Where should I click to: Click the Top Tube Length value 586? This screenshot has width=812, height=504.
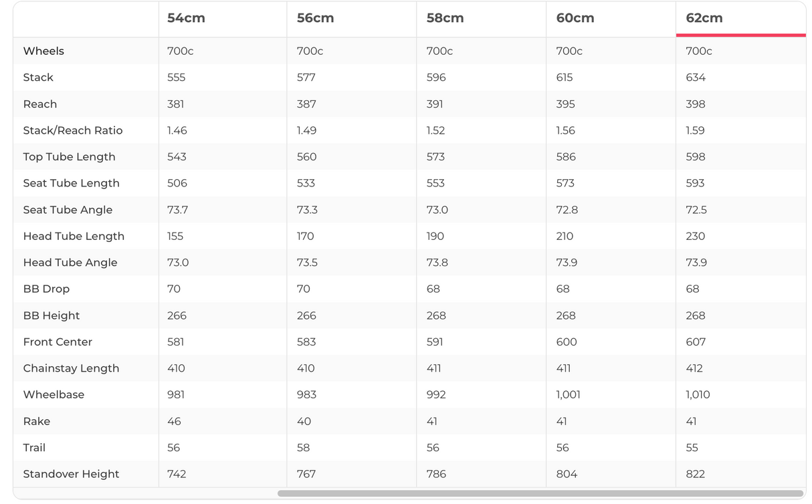565,157
